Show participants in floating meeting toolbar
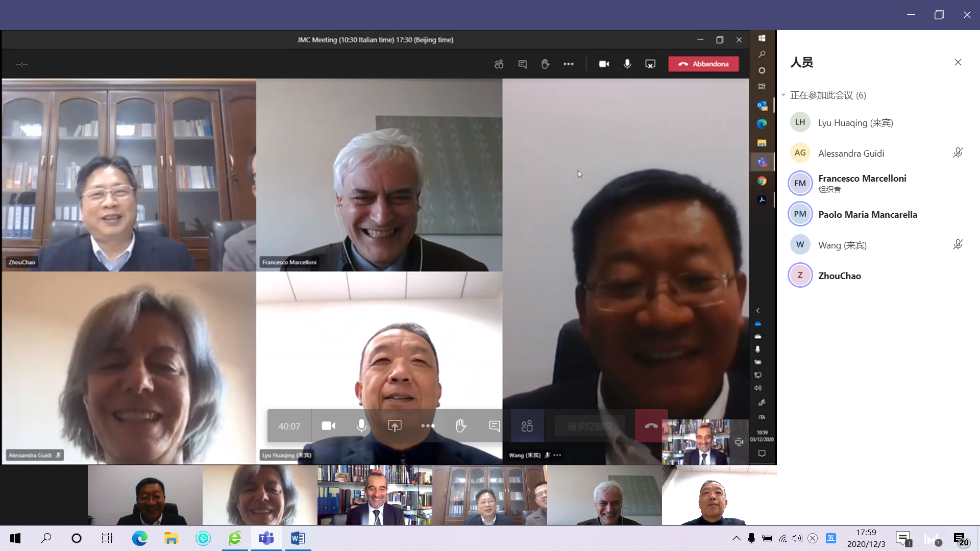Screen dimensions: 980x551 527,426
